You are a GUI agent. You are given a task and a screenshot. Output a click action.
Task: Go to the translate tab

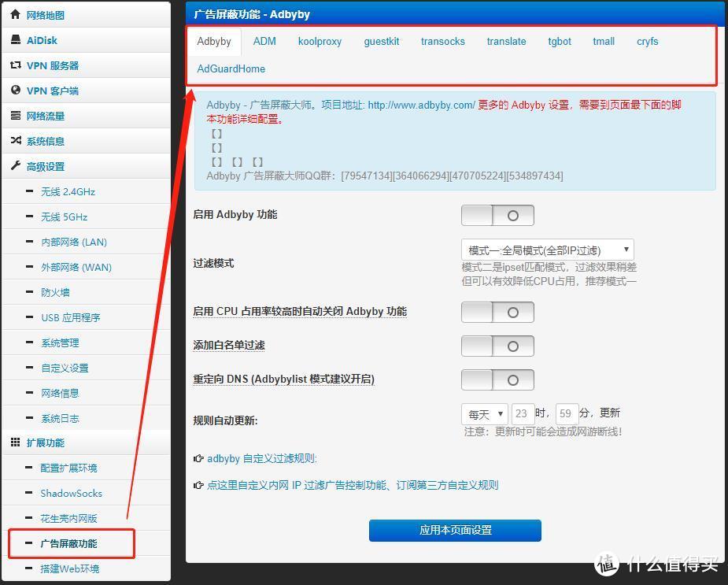coord(507,42)
